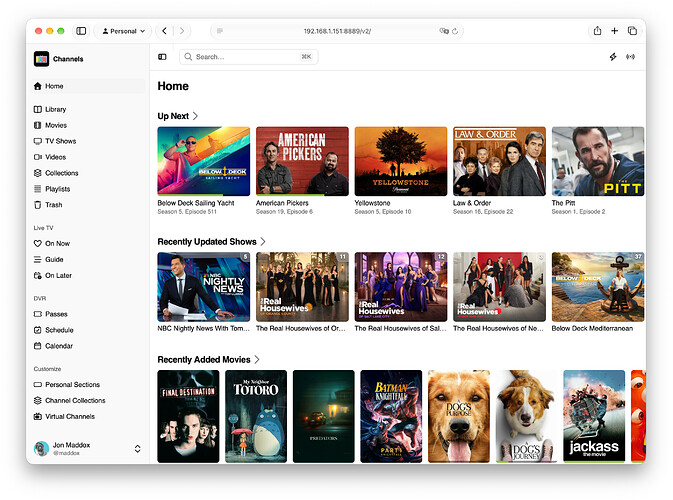The height and width of the screenshot is (500, 673).
Task: Click the Guide lines icon
Action: click(x=38, y=259)
